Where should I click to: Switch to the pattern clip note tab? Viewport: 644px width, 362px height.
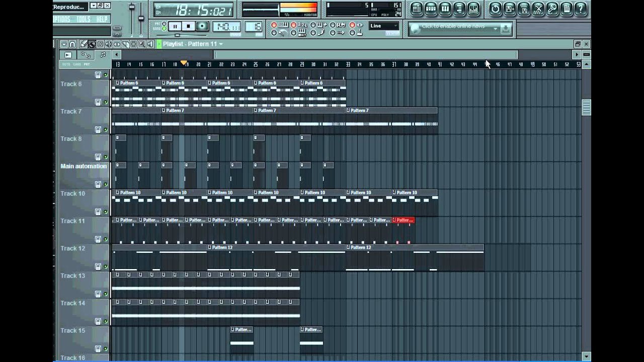103,55
